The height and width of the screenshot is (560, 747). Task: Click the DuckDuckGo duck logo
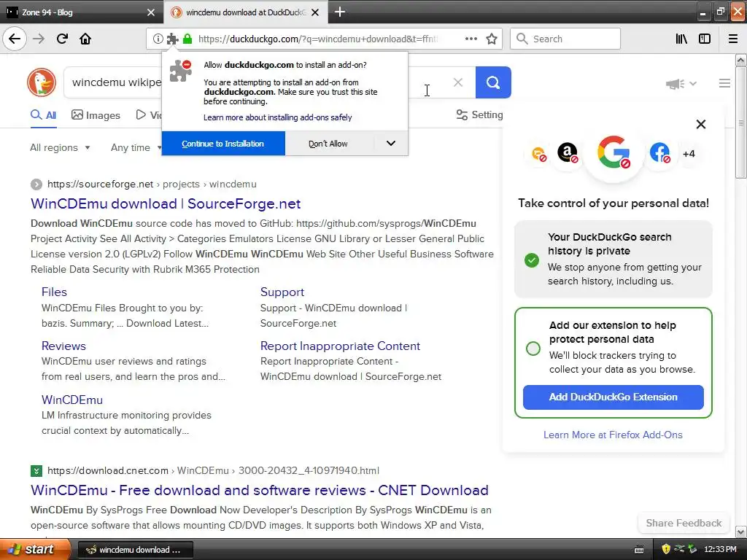pos(42,82)
